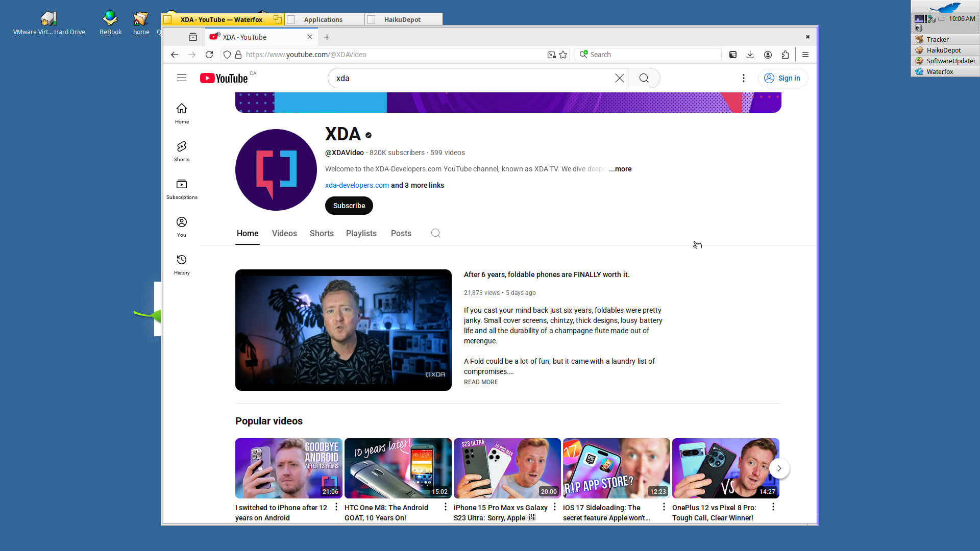Open the You section in sidebar
This screenshot has height=551, width=980.
click(x=182, y=227)
